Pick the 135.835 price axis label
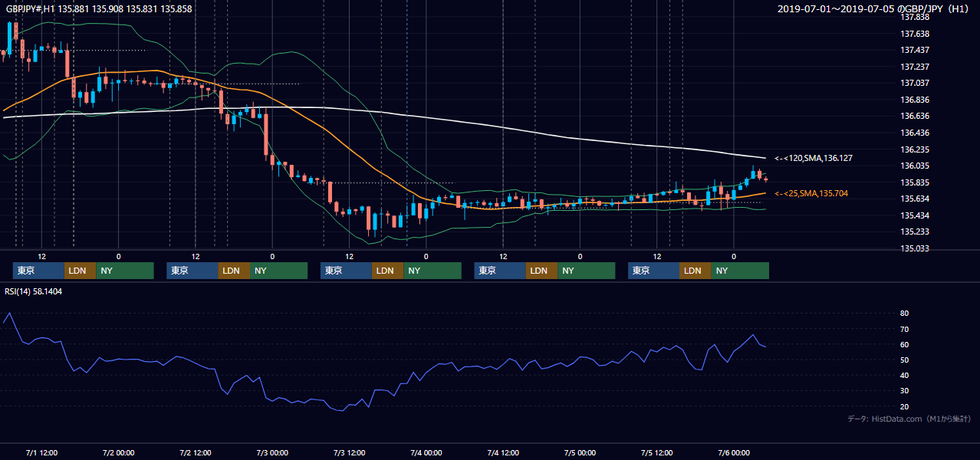This screenshot has height=460, width=980. [916, 182]
